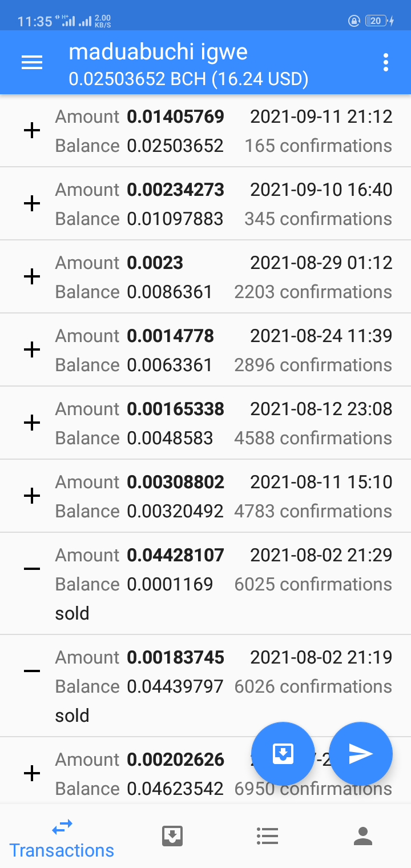
Task: Tap the minus icon of 0.04428107 transaction
Action: tap(32, 569)
